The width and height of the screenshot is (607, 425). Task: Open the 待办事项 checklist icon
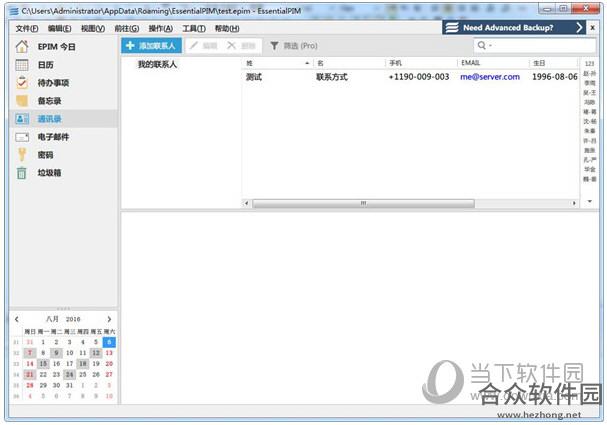click(x=22, y=83)
